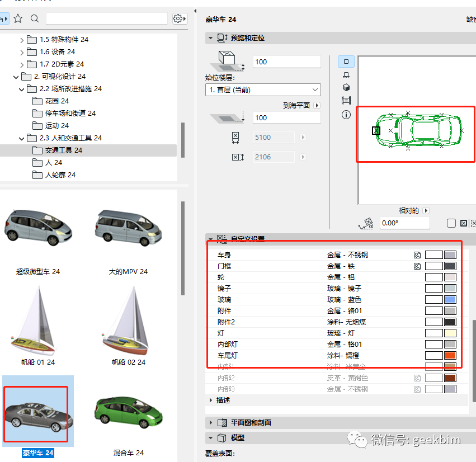
Task: Open the 始位楼层 story dropdown
Action: (263, 90)
